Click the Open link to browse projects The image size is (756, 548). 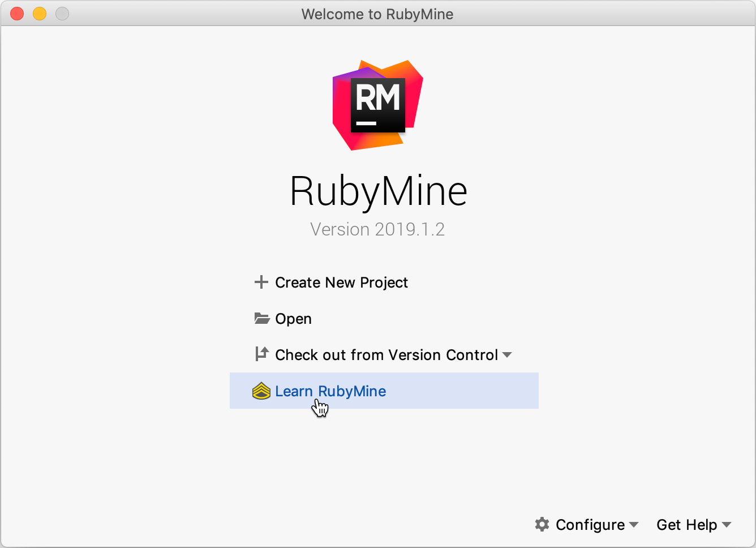[x=293, y=318]
